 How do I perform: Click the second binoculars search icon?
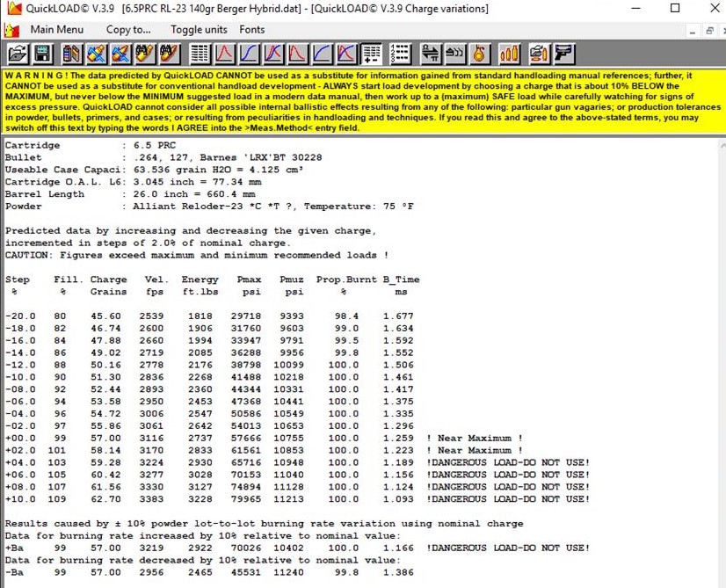[x=169, y=54]
